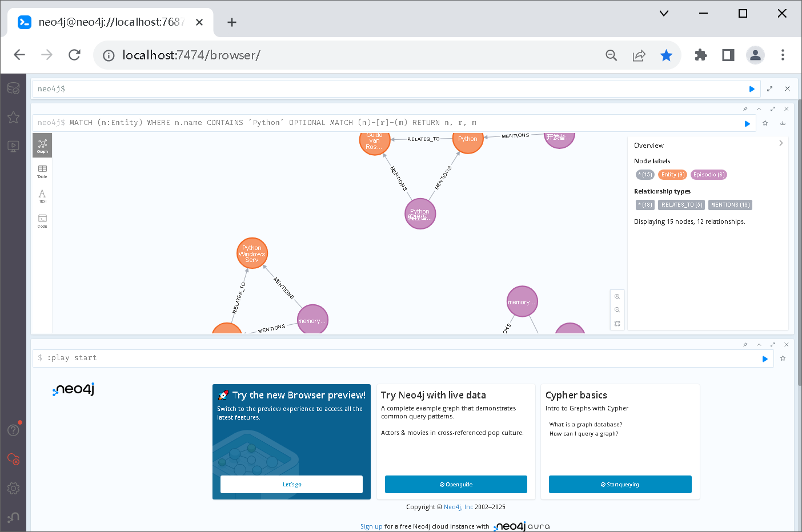Open Browser Settings gear in the sidebar
This screenshot has width=802, height=532.
[x=13, y=489]
